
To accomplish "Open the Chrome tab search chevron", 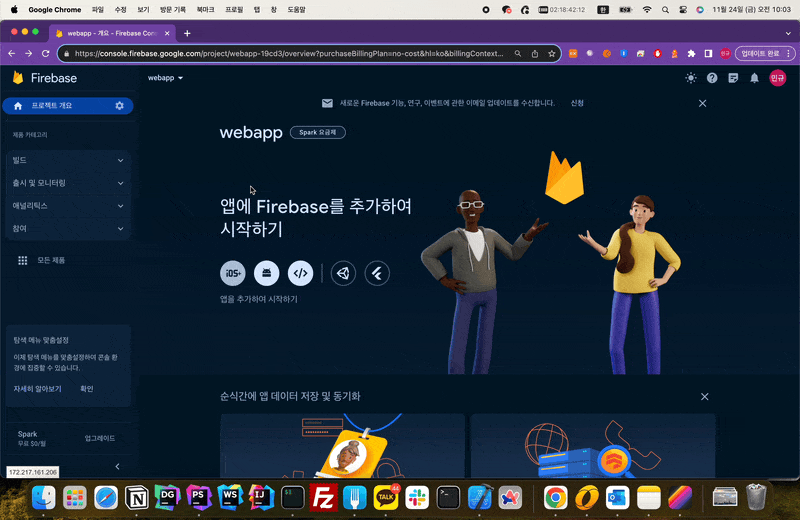I will point(788,33).
